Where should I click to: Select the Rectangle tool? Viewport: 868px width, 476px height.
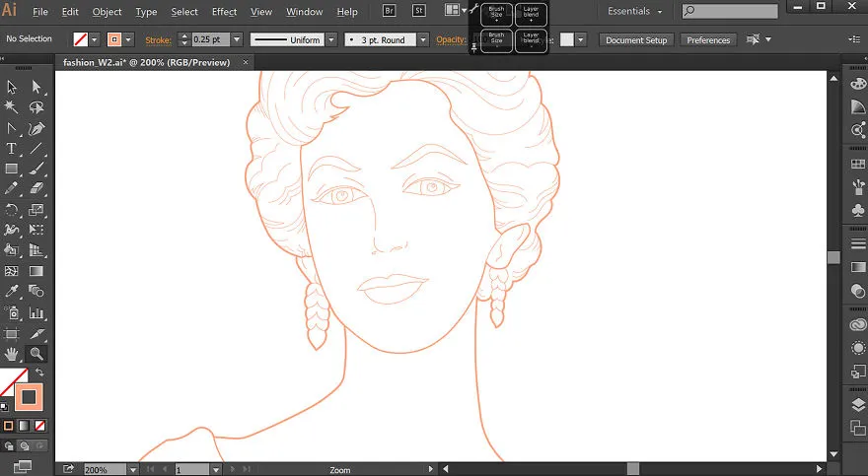12,169
